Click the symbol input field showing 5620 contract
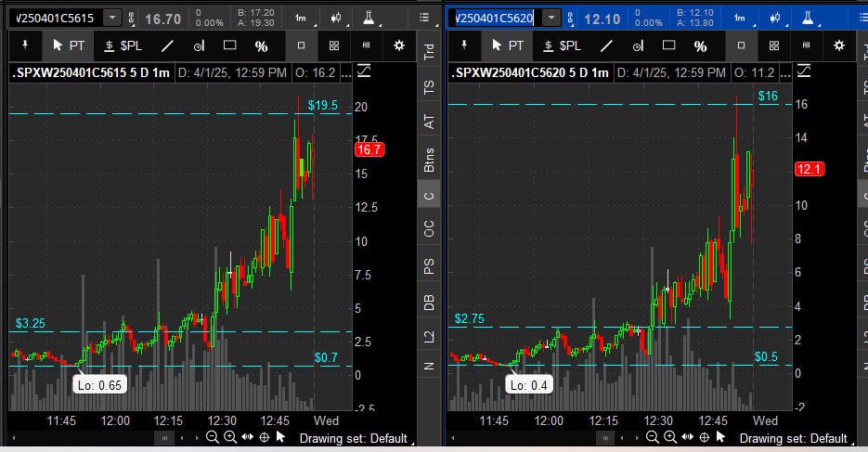The image size is (868, 452). 494,19
